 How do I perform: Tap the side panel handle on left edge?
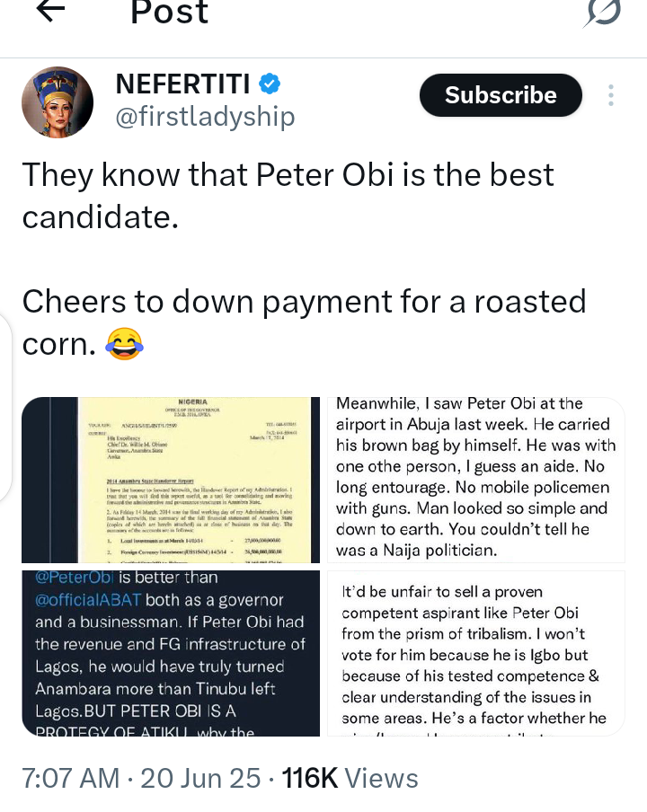5,406
